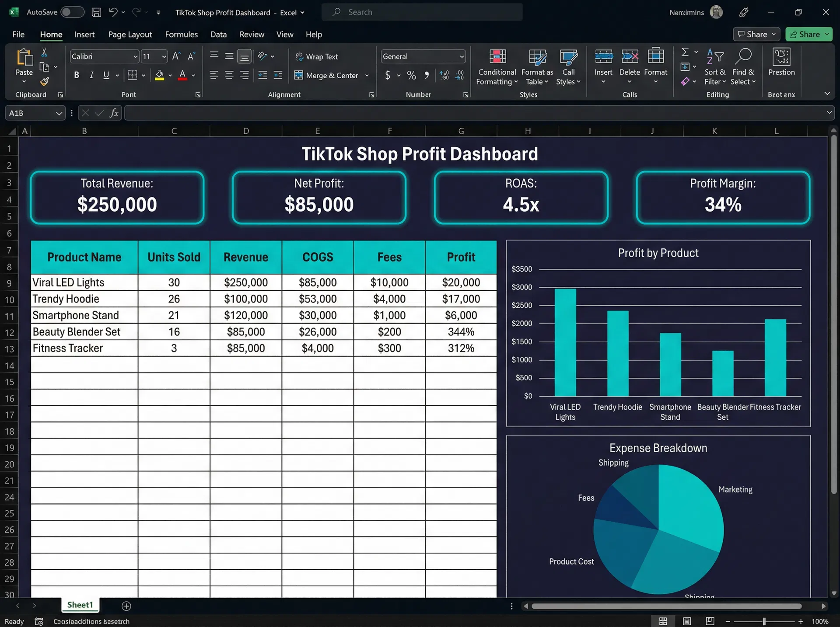Click inside the formula bar
Viewport: 840px width, 627px height.
[x=350, y=112]
